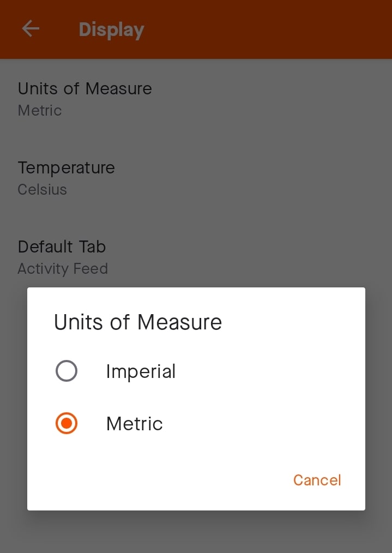The height and width of the screenshot is (553, 392).
Task: Select the Imperial radio button
Action: click(67, 371)
